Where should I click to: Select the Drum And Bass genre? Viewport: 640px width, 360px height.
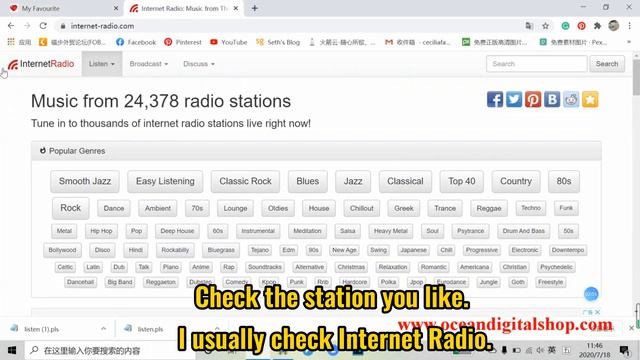[524, 231]
